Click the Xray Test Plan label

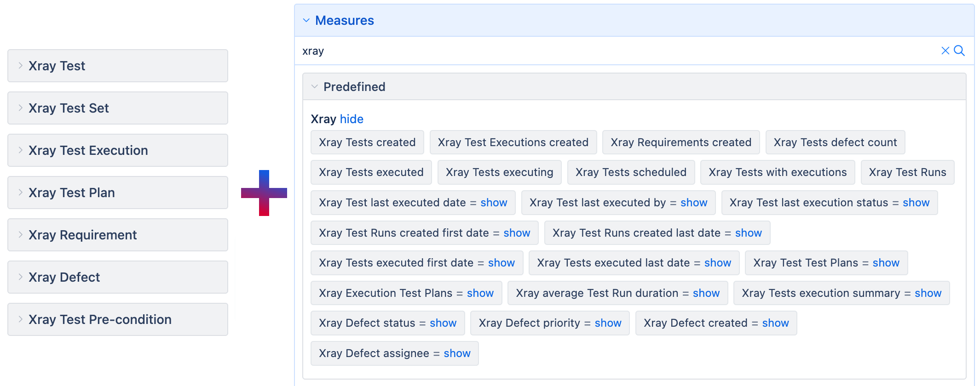click(72, 193)
